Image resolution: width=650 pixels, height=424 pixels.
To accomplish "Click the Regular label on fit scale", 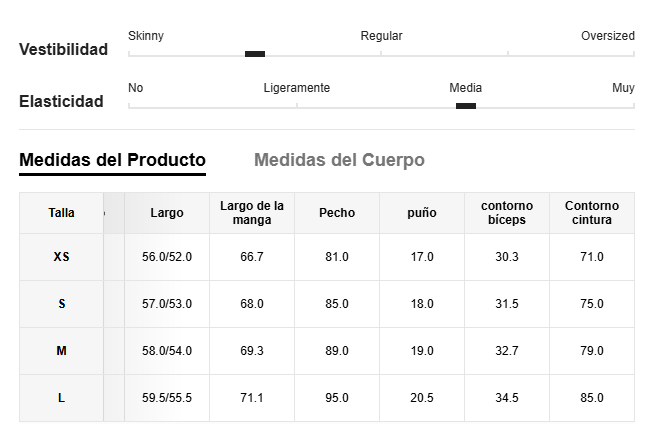I will click(381, 36).
